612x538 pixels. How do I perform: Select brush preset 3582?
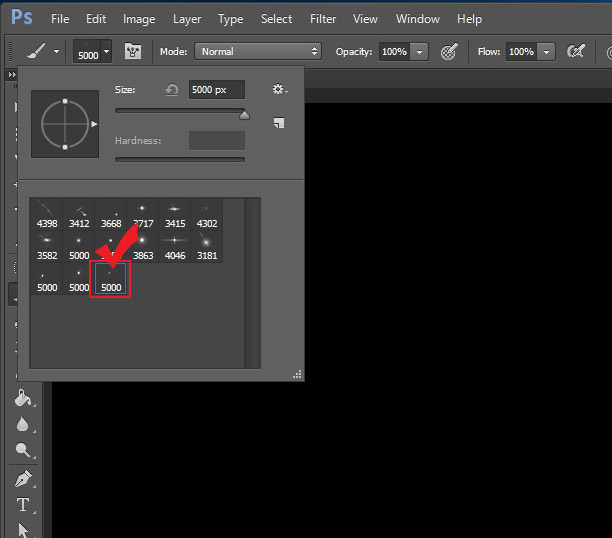pos(47,246)
